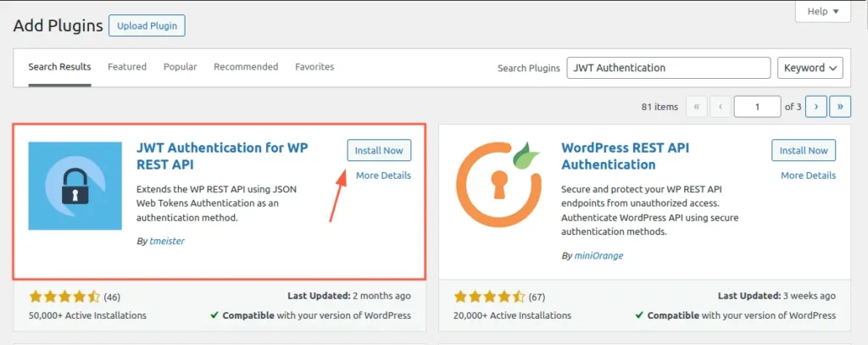
Task: Jump to the last results page arrow
Action: click(840, 107)
